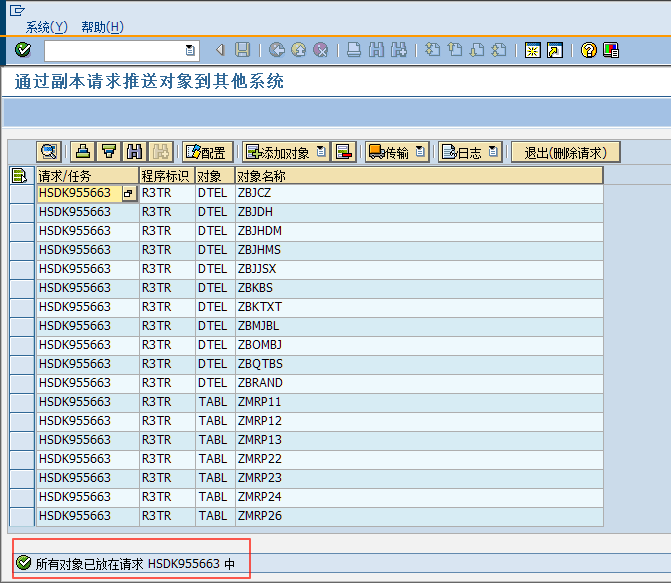The image size is (671, 583).
Task: Click the list toolbar Find binoculars icon
Action: tap(134, 152)
